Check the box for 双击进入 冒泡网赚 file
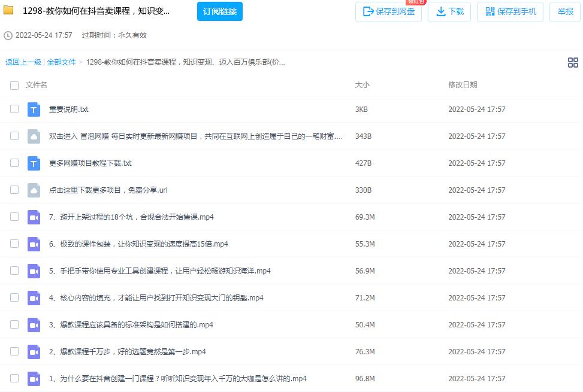 (x=14, y=136)
